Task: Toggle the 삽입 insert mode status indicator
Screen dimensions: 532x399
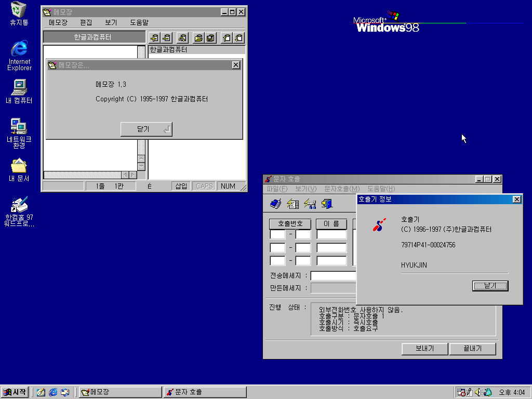Action: (x=181, y=186)
